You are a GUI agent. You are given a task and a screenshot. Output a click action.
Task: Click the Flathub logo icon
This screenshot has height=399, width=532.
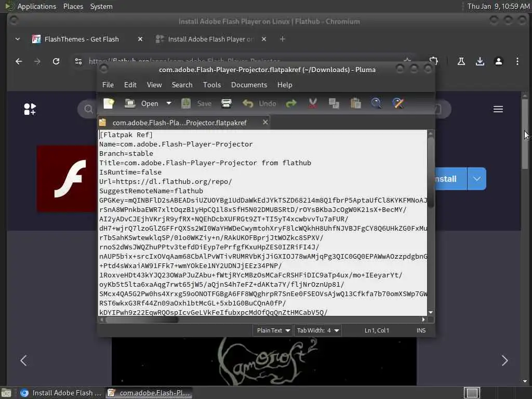[x=30, y=109]
